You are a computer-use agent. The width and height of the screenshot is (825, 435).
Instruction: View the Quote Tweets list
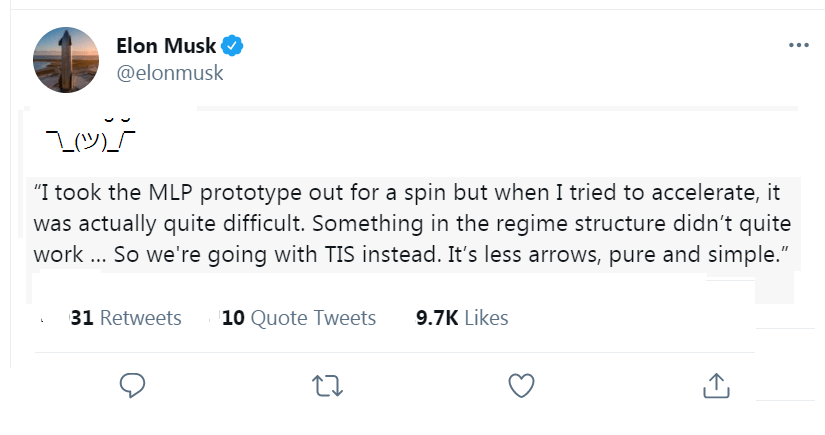point(298,318)
